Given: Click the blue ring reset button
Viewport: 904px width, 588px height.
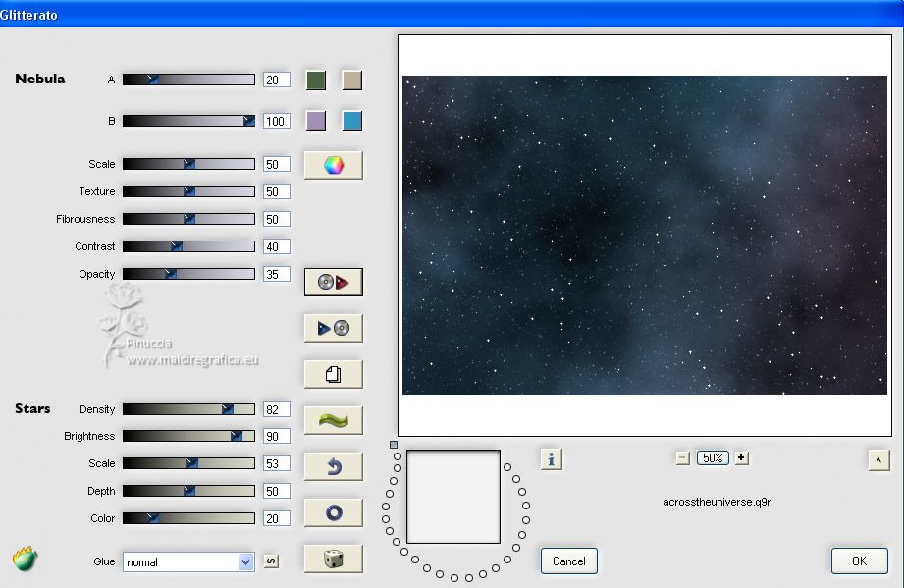Looking at the screenshot, I should 334,512.
